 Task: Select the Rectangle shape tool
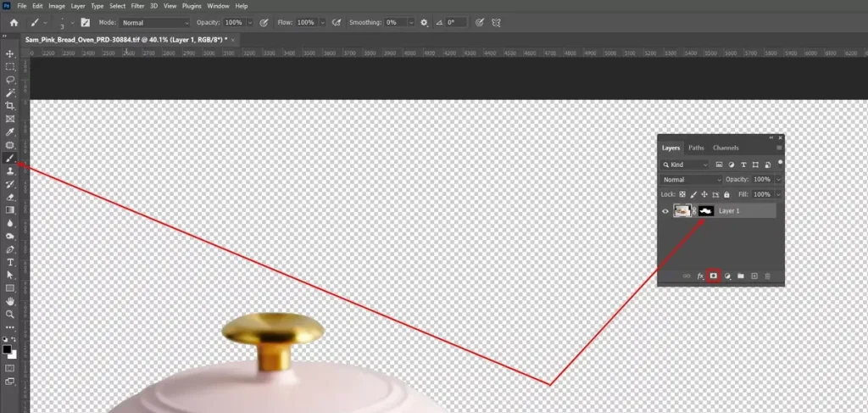pos(10,287)
